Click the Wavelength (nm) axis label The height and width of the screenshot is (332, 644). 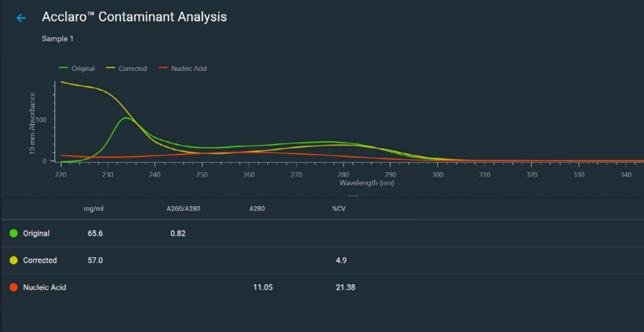tap(367, 183)
